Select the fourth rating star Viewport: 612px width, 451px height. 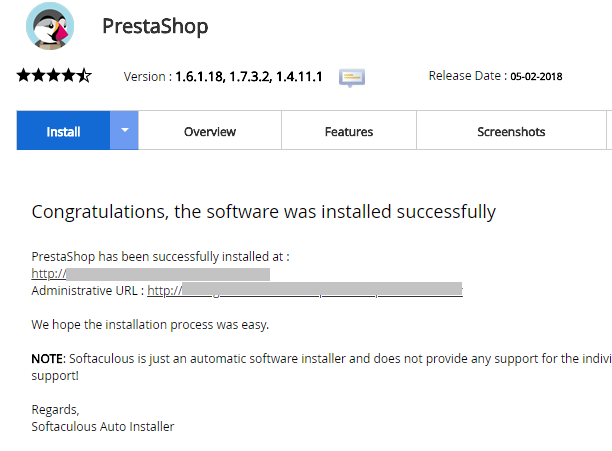pyautogui.click(x=69, y=75)
